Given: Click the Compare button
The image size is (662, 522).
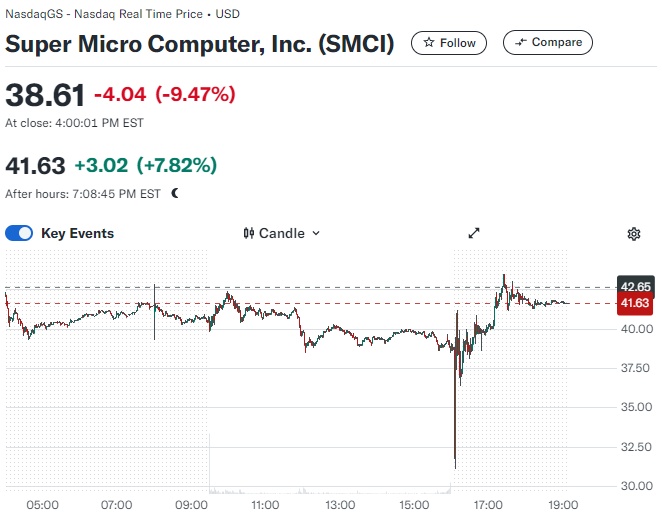Looking at the screenshot, I should (548, 43).
